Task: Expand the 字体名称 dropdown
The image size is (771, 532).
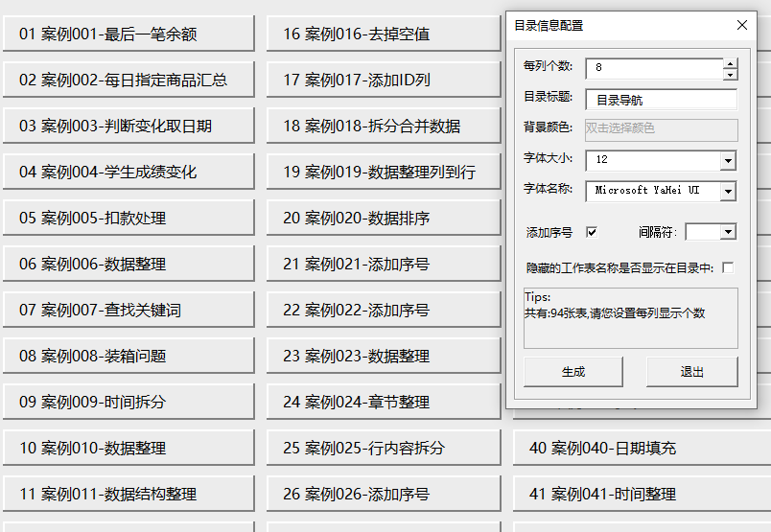Action: pyautogui.click(x=728, y=192)
